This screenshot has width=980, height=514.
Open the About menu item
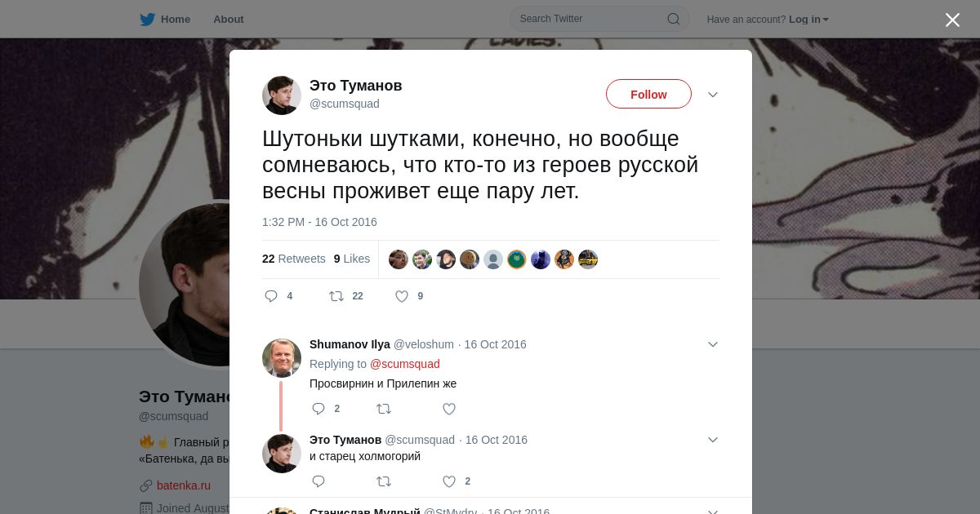point(228,19)
